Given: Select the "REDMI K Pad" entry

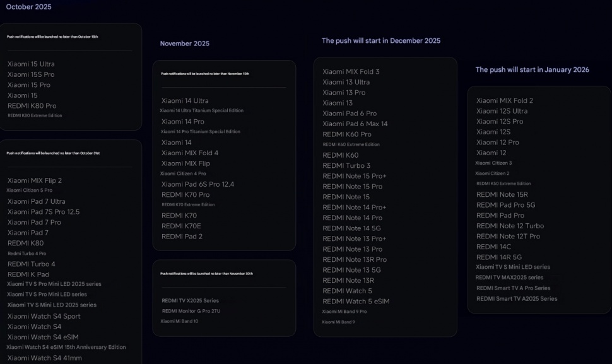Looking at the screenshot, I should point(28,274).
